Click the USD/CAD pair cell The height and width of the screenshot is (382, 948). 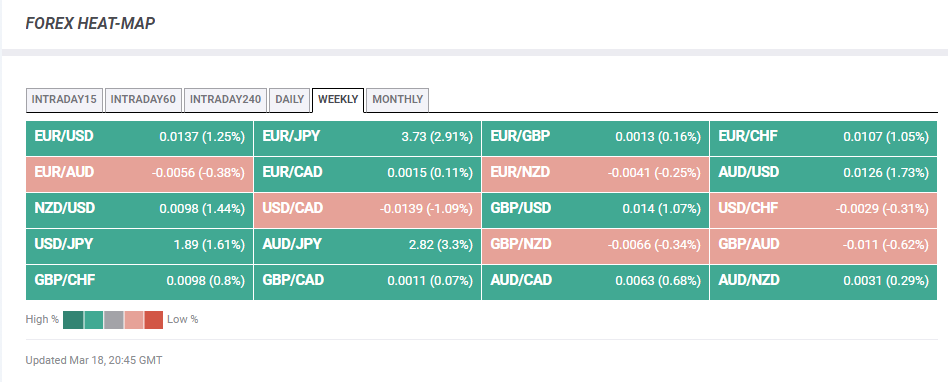coord(367,210)
